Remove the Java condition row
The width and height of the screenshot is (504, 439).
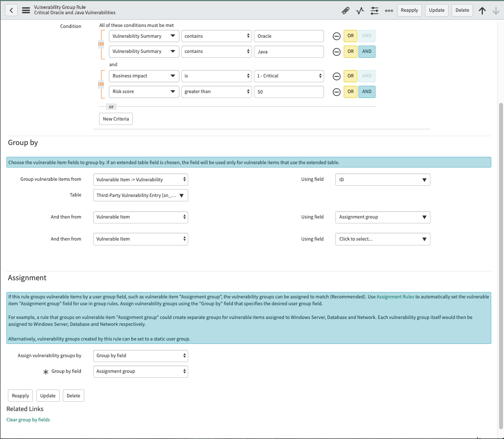coord(336,52)
